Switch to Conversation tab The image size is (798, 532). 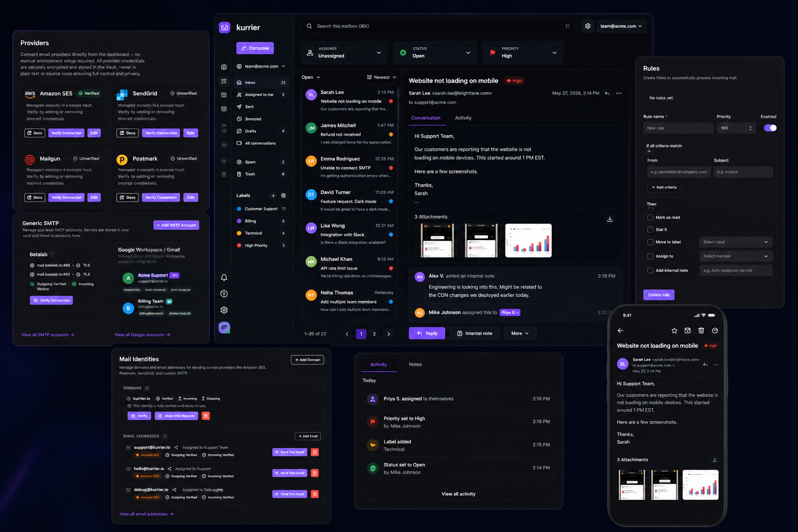point(426,118)
